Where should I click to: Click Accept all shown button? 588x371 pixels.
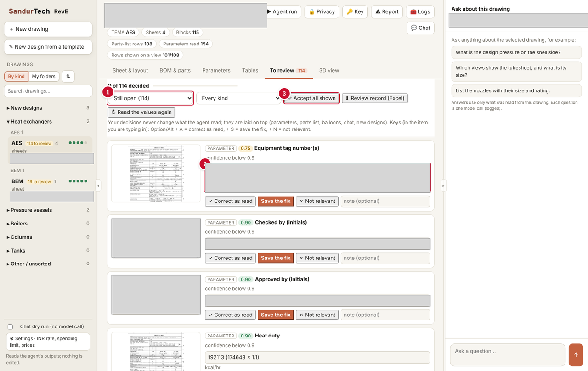[312, 98]
